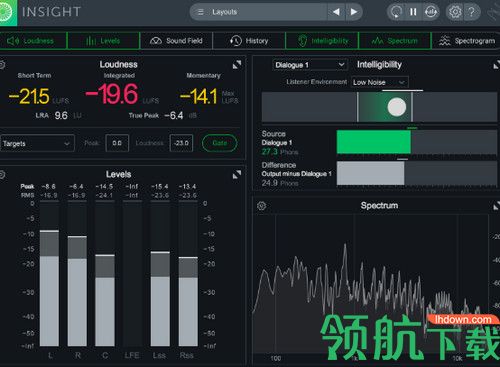500x367 pixels.
Task: Open Spectrum panel settings gear
Action: pyautogui.click(x=262, y=206)
